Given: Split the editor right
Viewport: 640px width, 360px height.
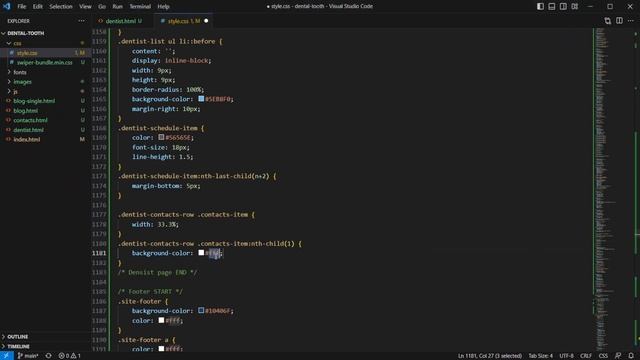Looking at the screenshot, I should coord(619,21).
